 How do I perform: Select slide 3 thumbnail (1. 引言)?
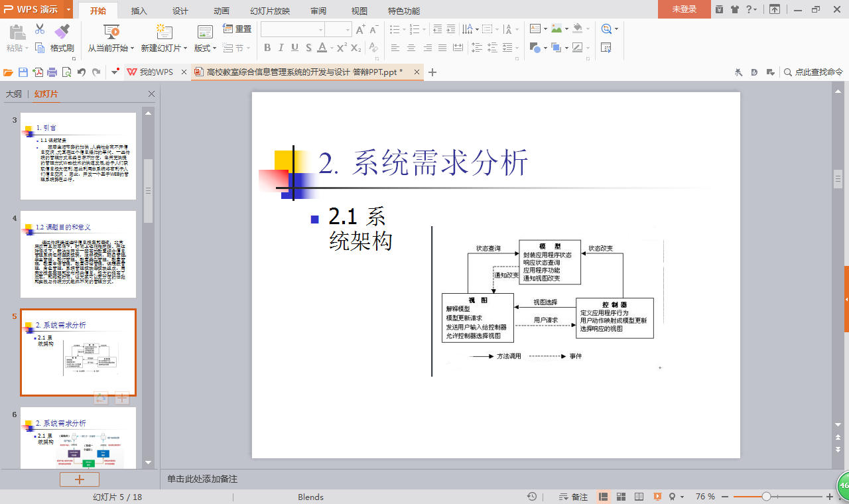[78, 157]
